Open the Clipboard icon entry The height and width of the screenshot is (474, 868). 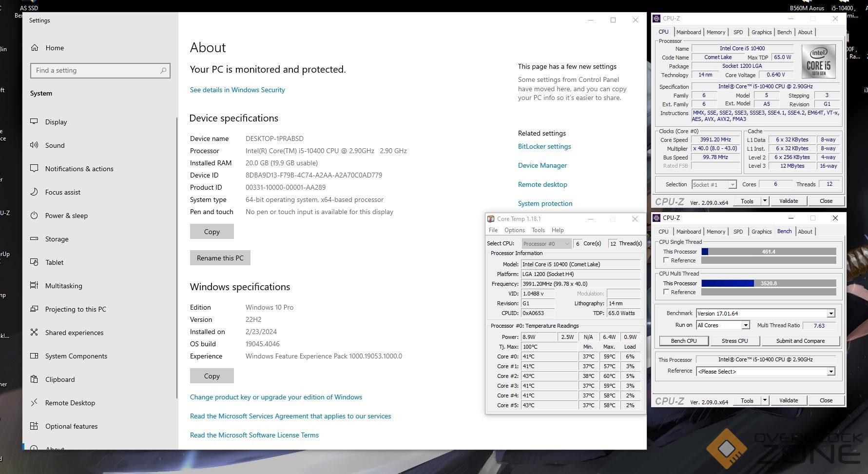click(x=34, y=379)
